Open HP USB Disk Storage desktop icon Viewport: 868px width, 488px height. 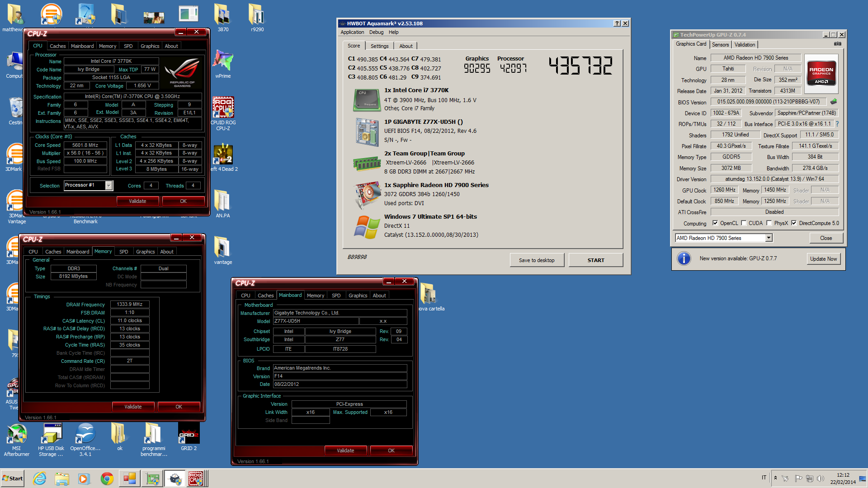click(51, 440)
